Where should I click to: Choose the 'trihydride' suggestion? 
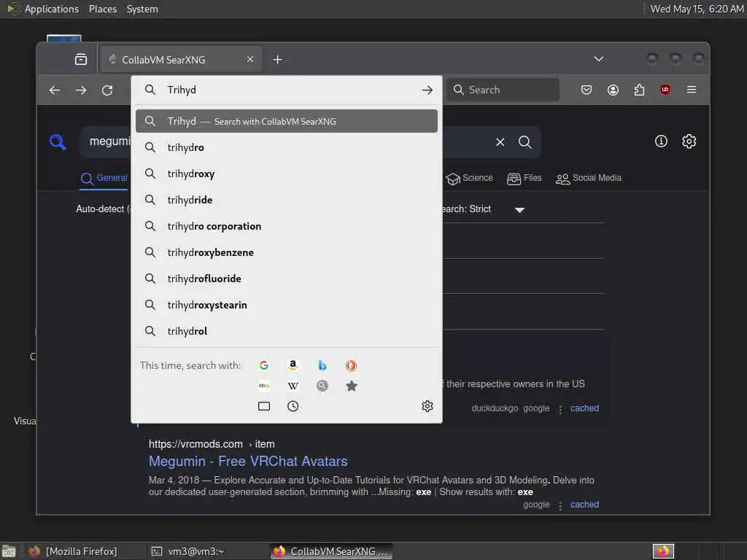pyautogui.click(x=286, y=200)
